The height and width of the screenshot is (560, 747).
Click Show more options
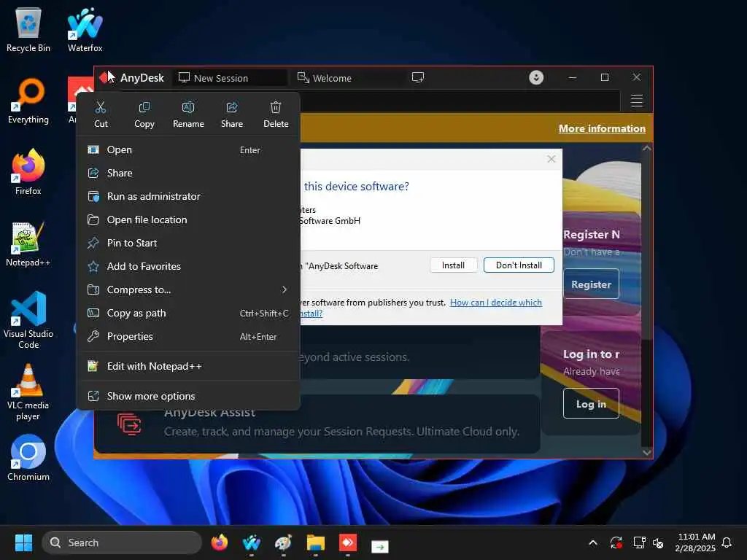189,396
